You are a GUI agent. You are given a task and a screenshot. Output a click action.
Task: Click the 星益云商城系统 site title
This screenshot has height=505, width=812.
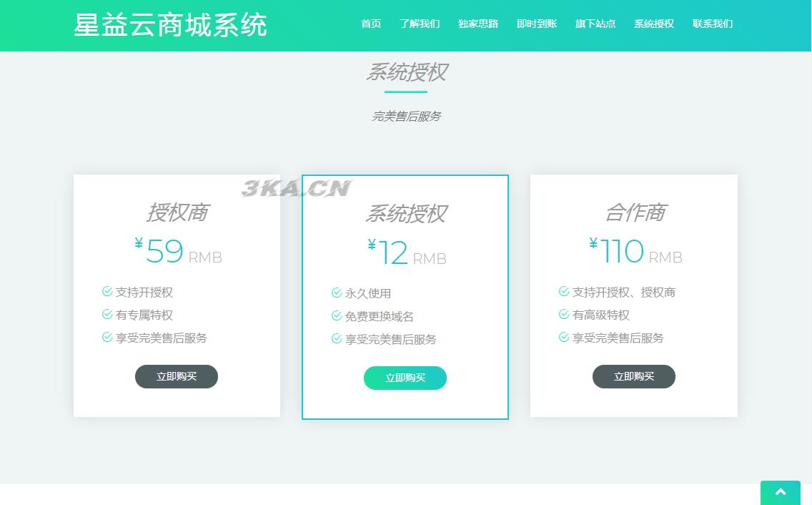tap(171, 25)
